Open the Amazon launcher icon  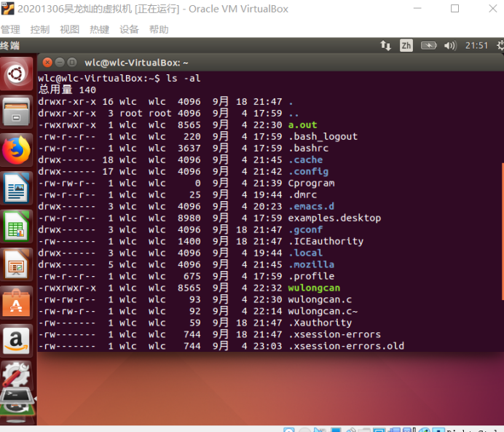17,341
